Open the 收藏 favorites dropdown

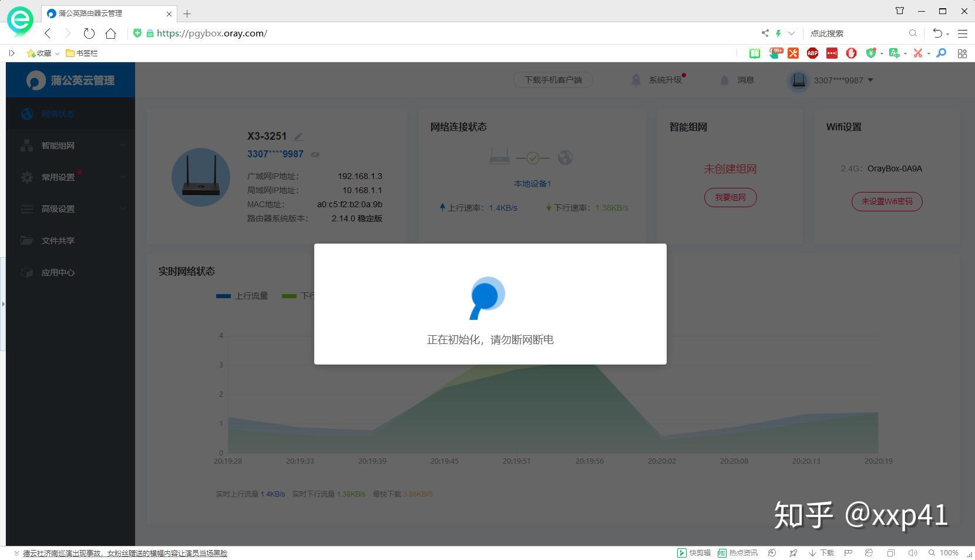(x=43, y=53)
